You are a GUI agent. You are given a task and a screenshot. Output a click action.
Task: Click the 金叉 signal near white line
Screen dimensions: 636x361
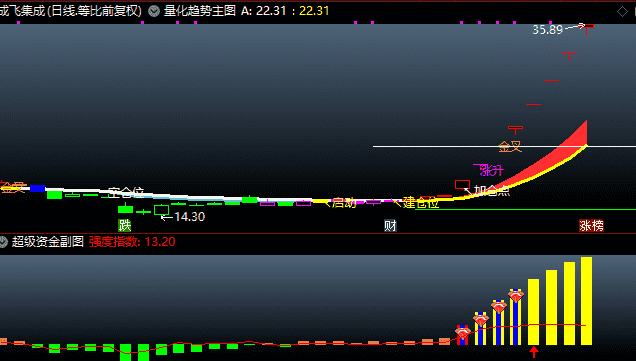point(510,146)
